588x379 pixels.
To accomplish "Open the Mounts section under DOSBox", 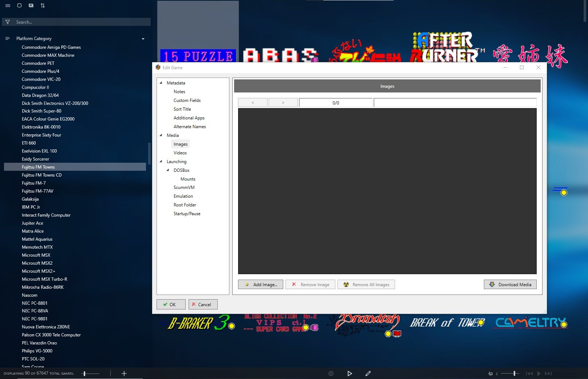I will coord(188,179).
